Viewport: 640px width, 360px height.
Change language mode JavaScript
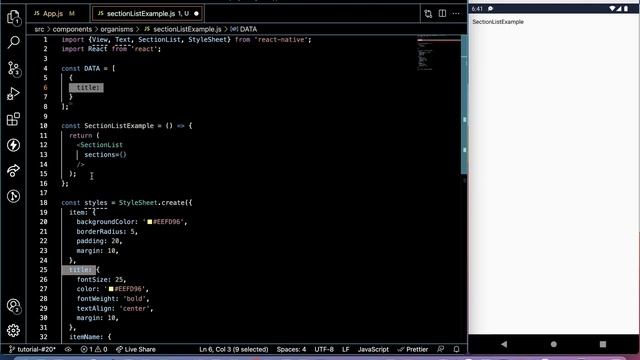point(373,349)
